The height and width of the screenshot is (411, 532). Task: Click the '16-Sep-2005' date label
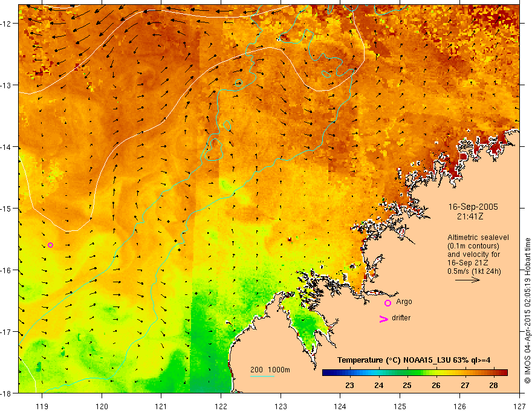click(473, 207)
